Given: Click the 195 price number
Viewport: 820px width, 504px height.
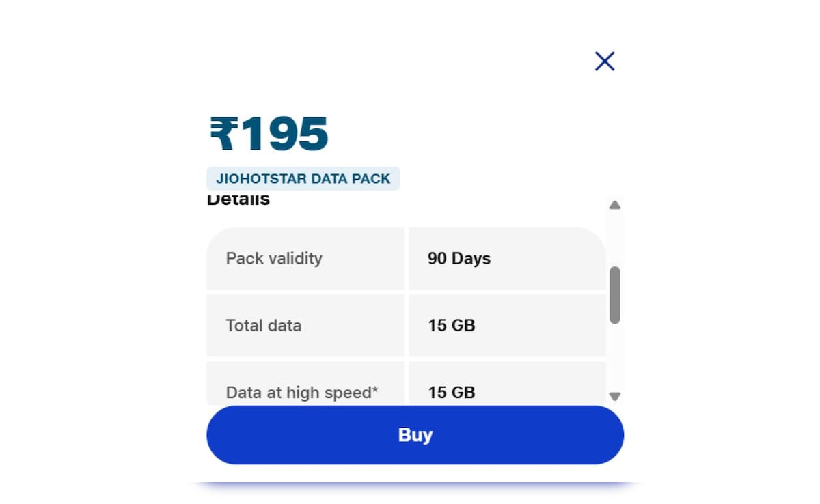Looking at the screenshot, I should (284, 134).
